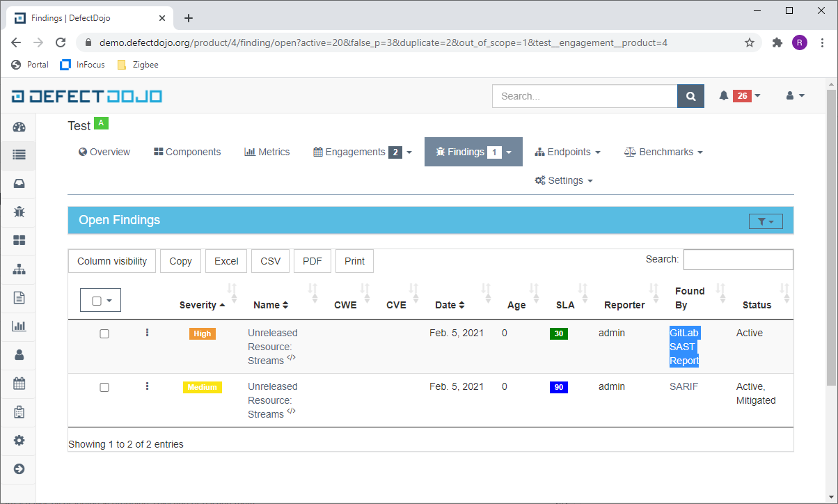Check the checkbox on the Medium severity finding
Image resolution: width=838 pixels, height=504 pixels.
point(104,387)
